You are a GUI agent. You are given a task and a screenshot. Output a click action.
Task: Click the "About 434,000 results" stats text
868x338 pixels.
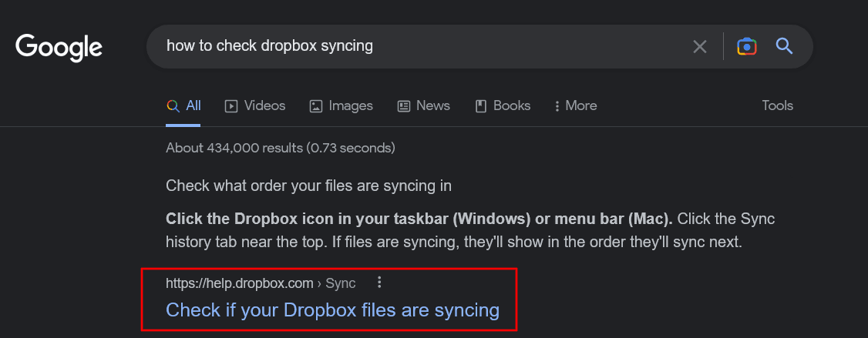click(x=280, y=148)
